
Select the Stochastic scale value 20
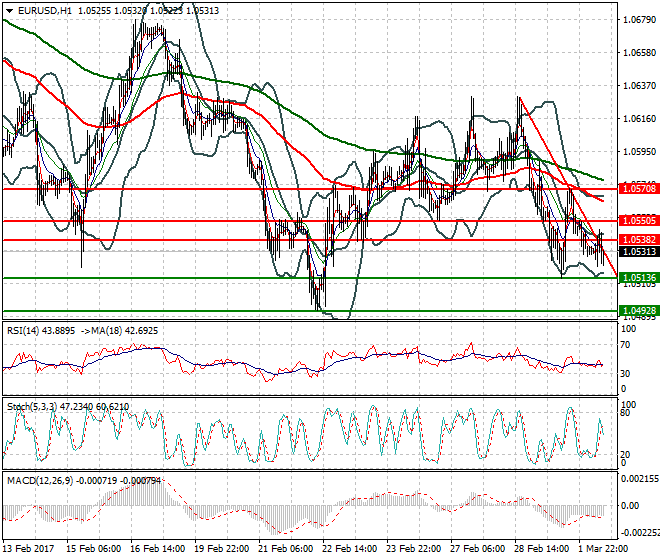(x=626, y=454)
